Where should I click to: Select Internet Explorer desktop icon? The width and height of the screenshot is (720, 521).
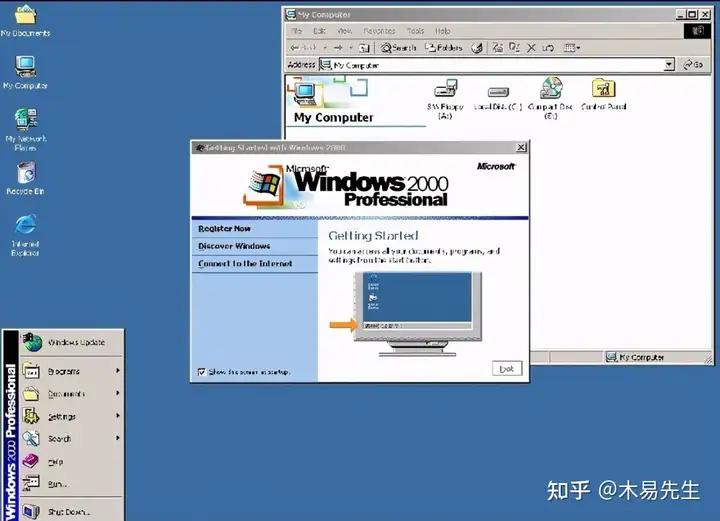point(25,234)
